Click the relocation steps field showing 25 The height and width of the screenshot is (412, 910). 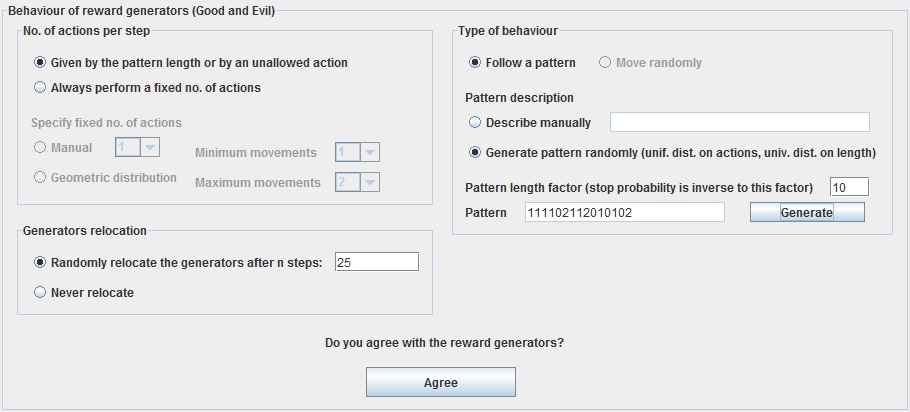tap(376, 263)
